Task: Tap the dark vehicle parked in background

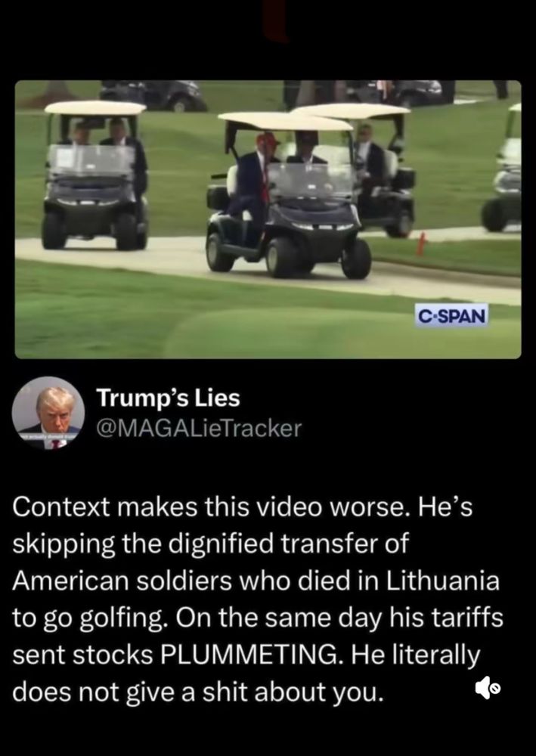Action: (153, 95)
